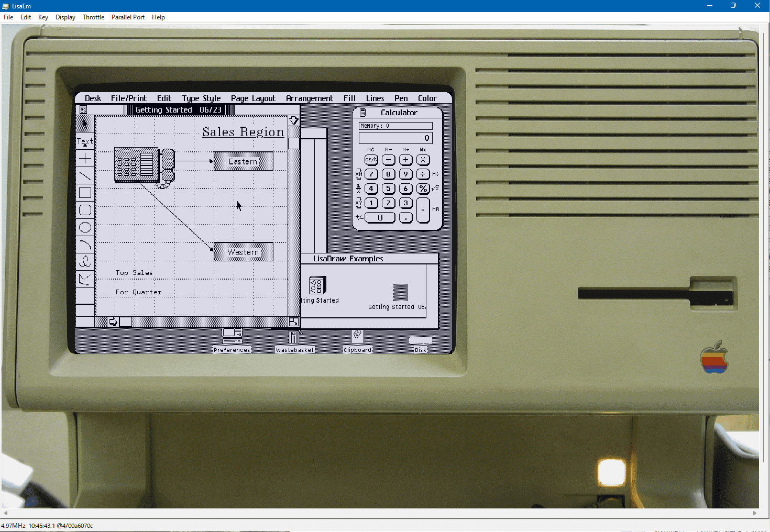The image size is (770, 532).
Task: Click the Sales Region heading text
Action: tap(243, 132)
